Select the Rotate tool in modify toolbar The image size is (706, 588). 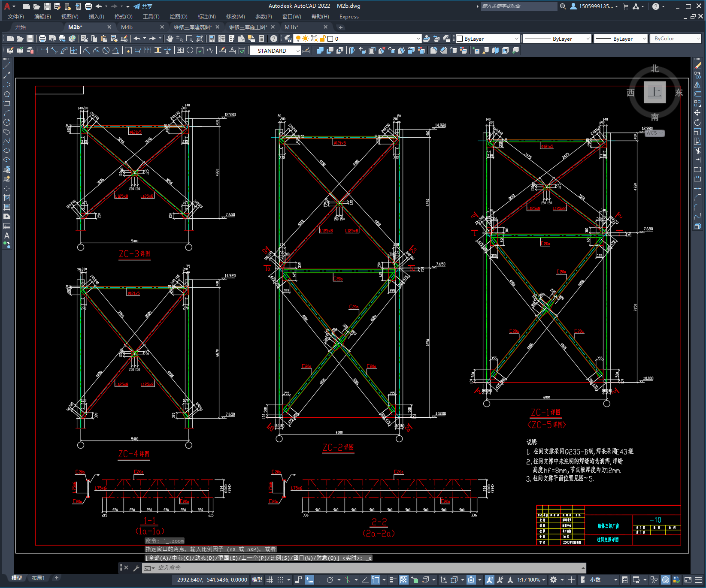[x=697, y=123]
